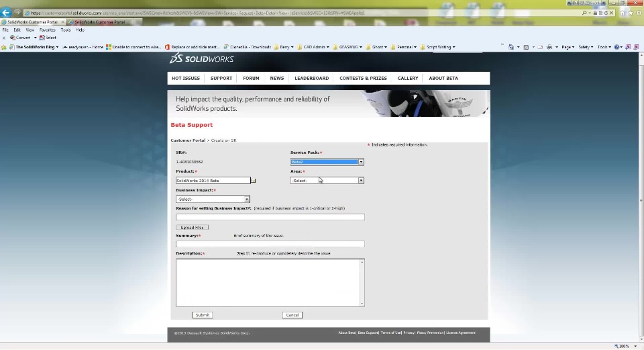The width and height of the screenshot is (644, 350).
Task: Open the View menu
Action: tap(30, 30)
